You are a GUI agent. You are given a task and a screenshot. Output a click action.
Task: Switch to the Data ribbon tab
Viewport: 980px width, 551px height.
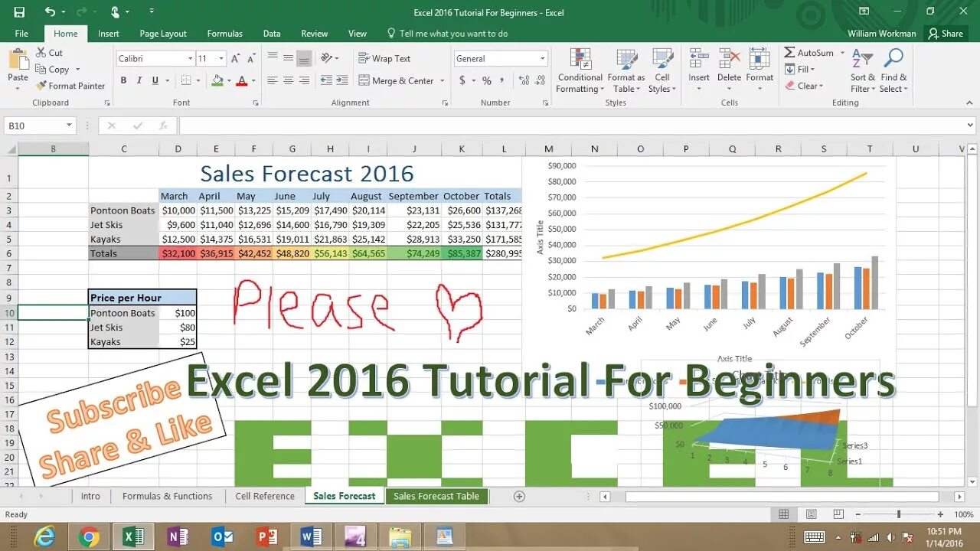point(272,34)
